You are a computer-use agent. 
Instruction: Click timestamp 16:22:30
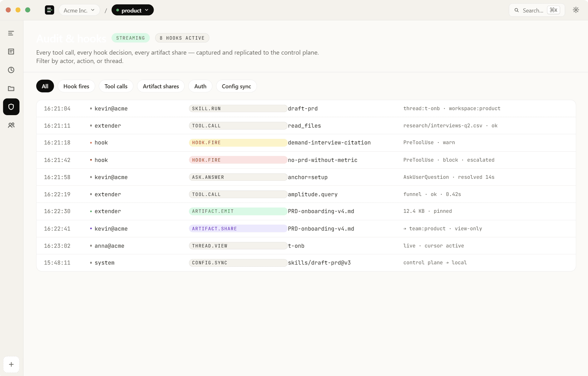(57, 211)
